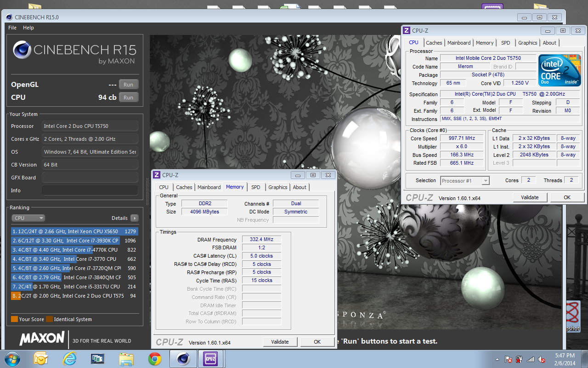The height and width of the screenshot is (368, 588).
Task: Click the GFX Board field
Action: pos(90,178)
